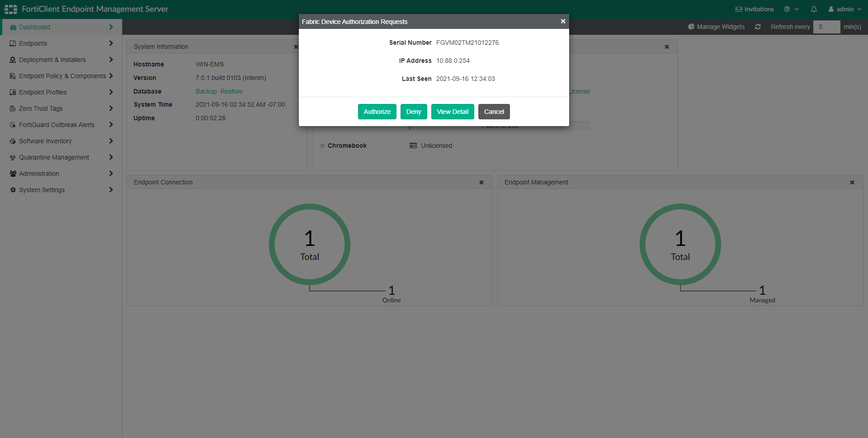
Task: Close the Fabric Device Authorization Requests dialog
Action: point(563,21)
